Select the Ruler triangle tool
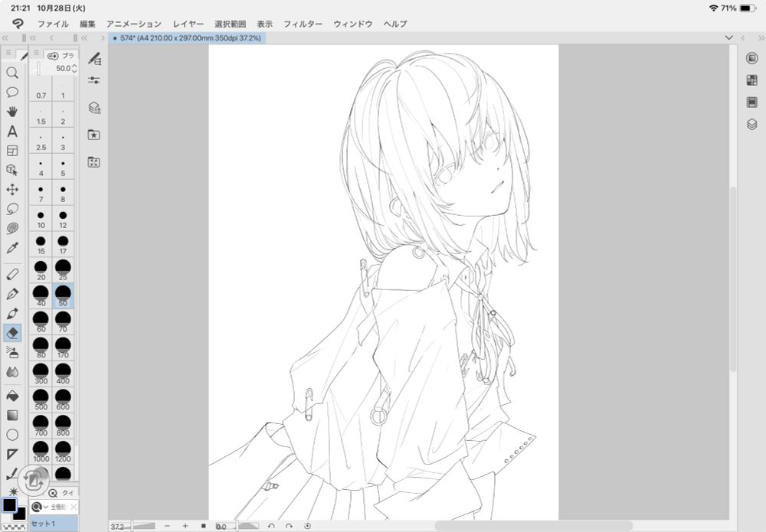 point(12,454)
